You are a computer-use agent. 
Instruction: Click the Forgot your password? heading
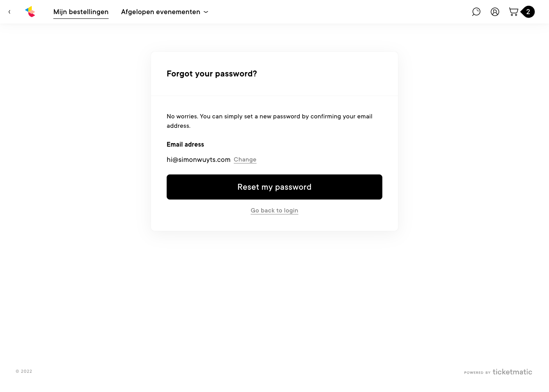pyautogui.click(x=212, y=74)
